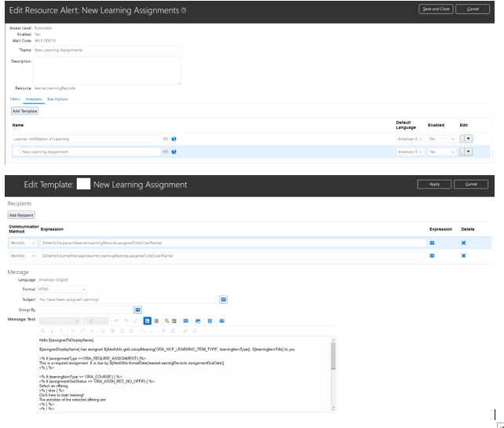Image resolution: width=504 pixels, height=428 pixels.
Task: Click the Underline formatting icon
Action: click(61, 331)
